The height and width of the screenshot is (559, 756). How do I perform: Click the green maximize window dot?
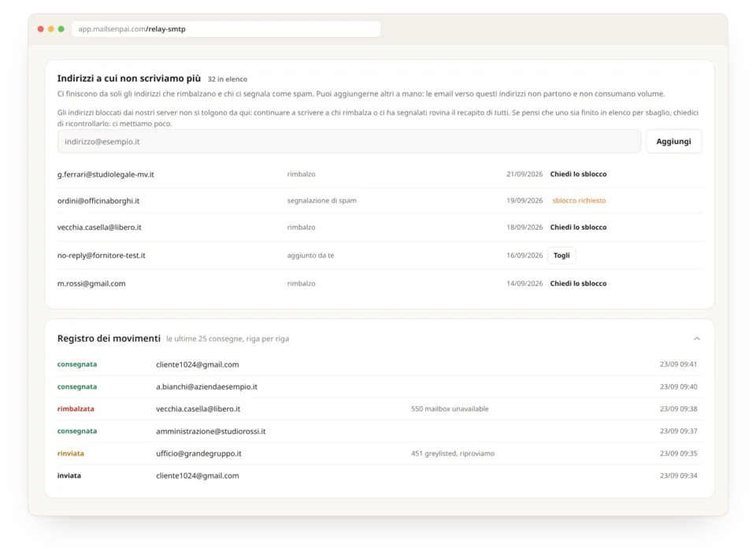(x=61, y=29)
